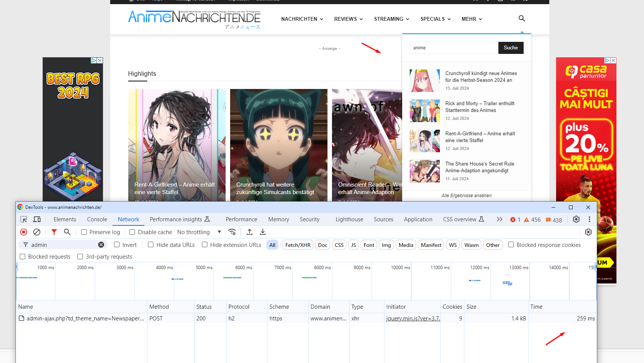Image resolution: width=644 pixels, height=363 pixels.
Task: Maximize the DevTools window
Action: [571, 207]
